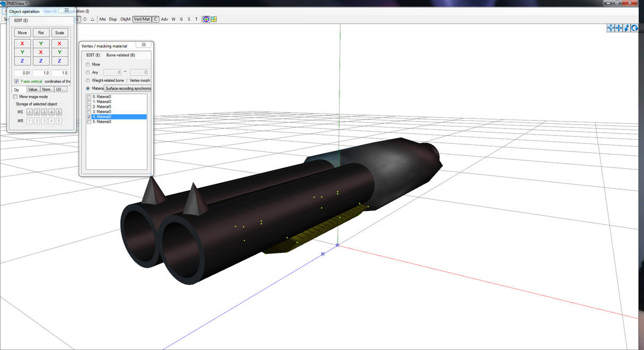Click the colored circle crosshair toolbar icon
The height and width of the screenshot is (350, 644).
206,19
